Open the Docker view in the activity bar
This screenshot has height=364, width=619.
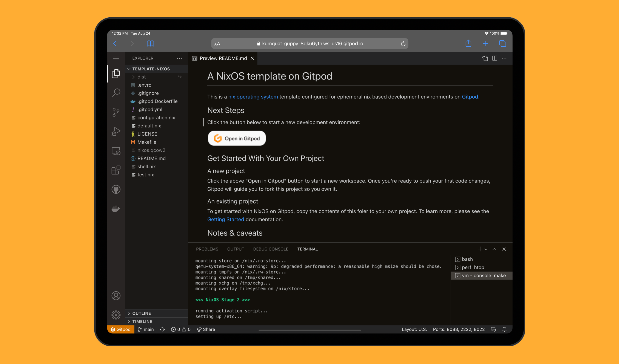tap(116, 208)
